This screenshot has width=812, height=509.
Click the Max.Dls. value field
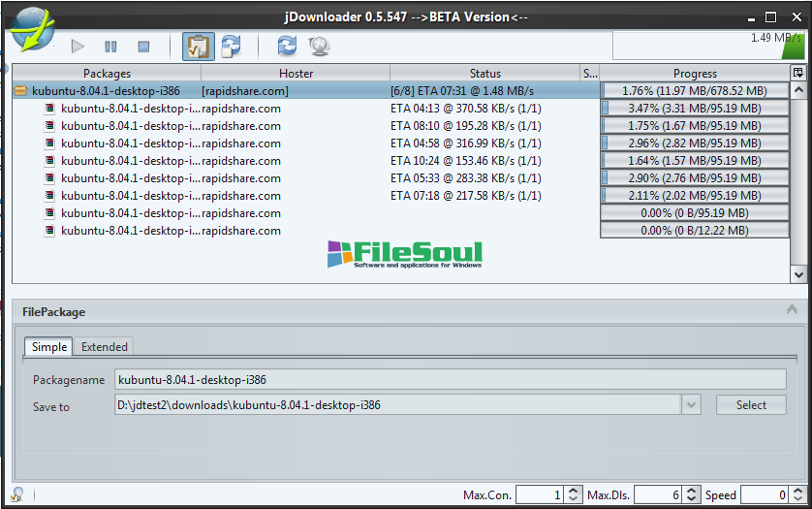(x=657, y=495)
